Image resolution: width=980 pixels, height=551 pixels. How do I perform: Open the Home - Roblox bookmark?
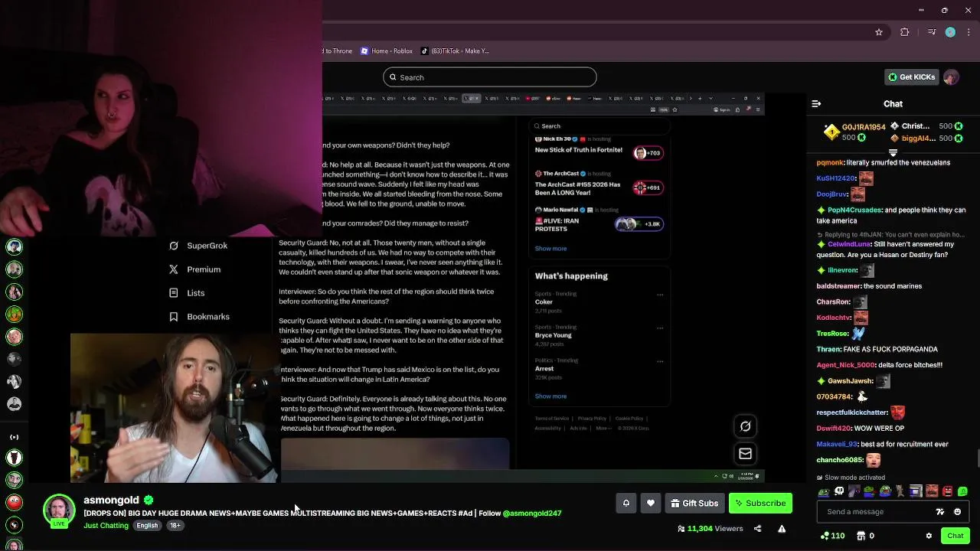(386, 51)
